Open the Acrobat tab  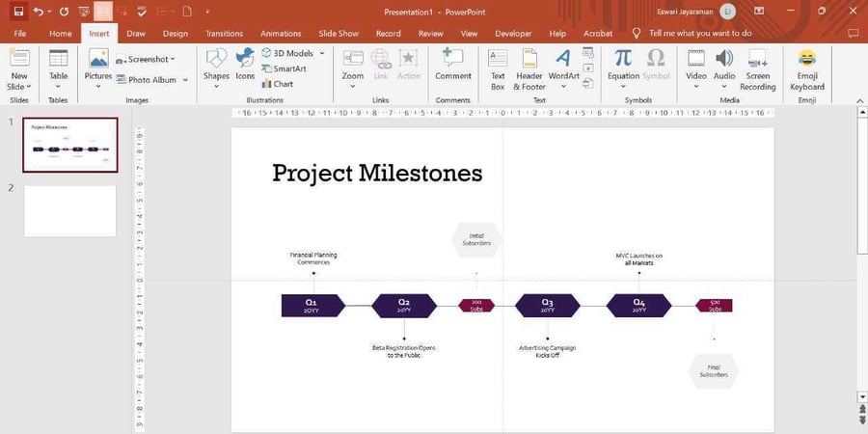tap(598, 33)
